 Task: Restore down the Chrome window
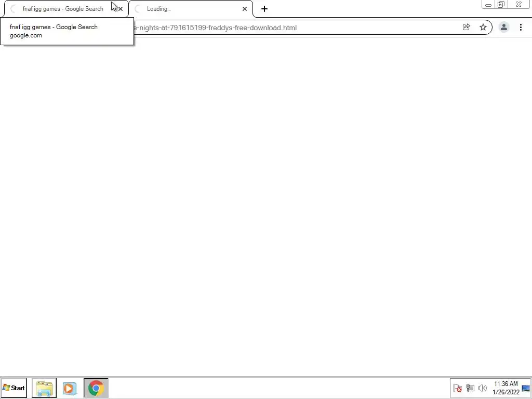pos(501,4)
